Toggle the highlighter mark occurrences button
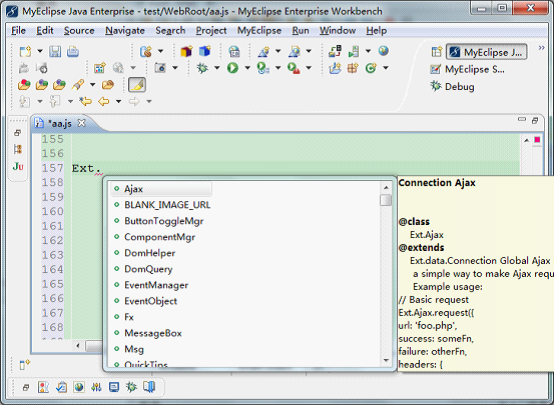The height and width of the screenshot is (405, 554). (x=137, y=84)
